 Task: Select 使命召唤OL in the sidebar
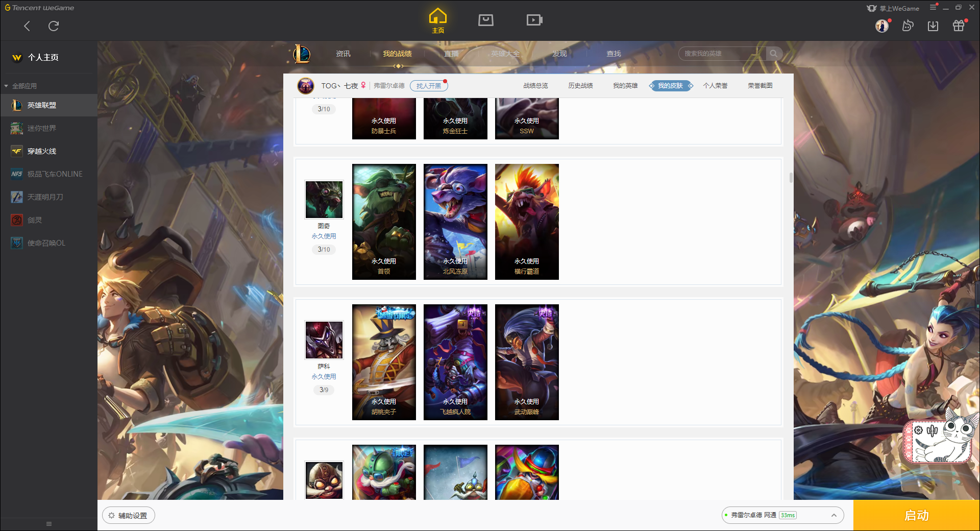point(48,243)
